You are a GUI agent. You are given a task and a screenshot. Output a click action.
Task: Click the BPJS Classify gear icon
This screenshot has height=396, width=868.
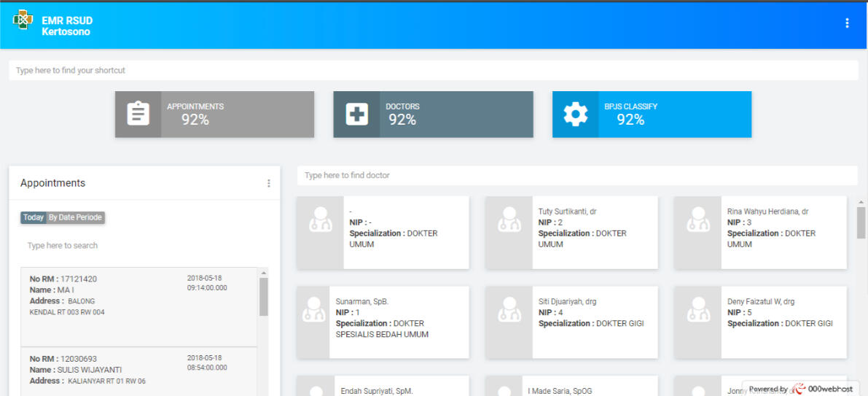point(575,114)
